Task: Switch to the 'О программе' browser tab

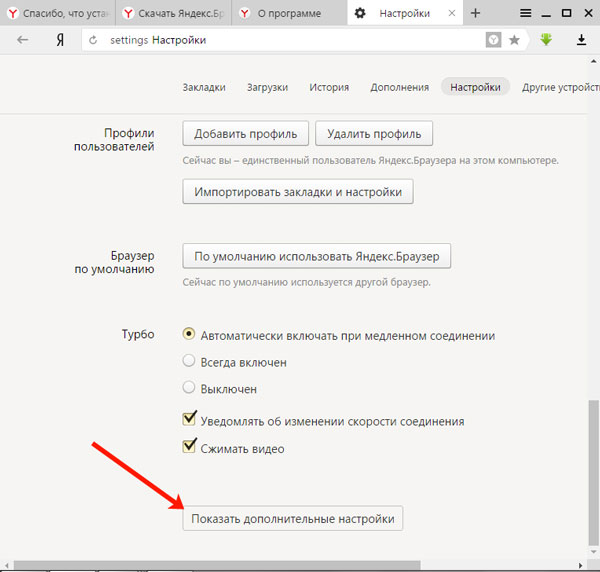Action: [290, 14]
